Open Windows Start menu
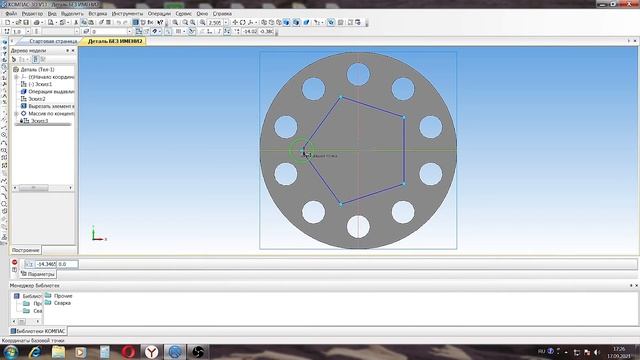The width and height of the screenshot is (640, 360). tap(11, 352)
